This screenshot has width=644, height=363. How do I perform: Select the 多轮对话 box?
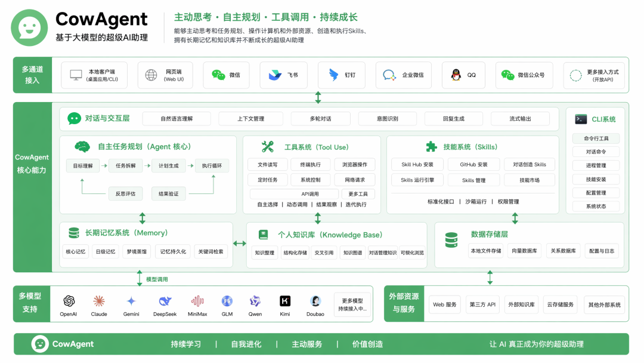pos(320,119)
